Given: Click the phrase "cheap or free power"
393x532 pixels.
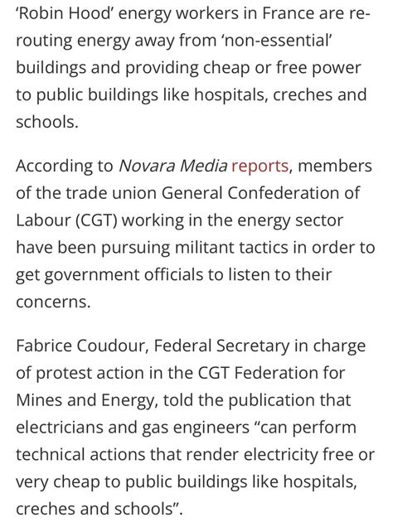Looking at the screenshot, I should 282,68.
